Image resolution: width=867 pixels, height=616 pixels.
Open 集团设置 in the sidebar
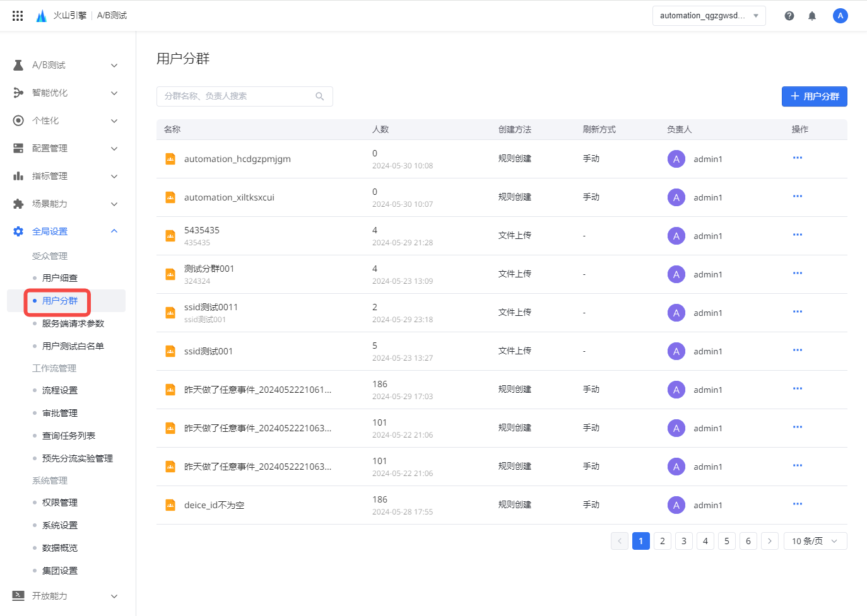pyautogui.click(x=60, y=571)
